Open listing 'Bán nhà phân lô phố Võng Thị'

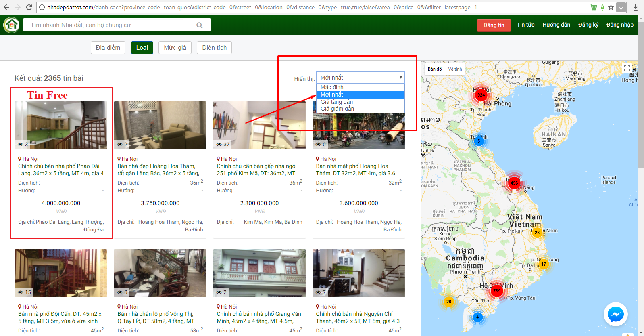156,317
